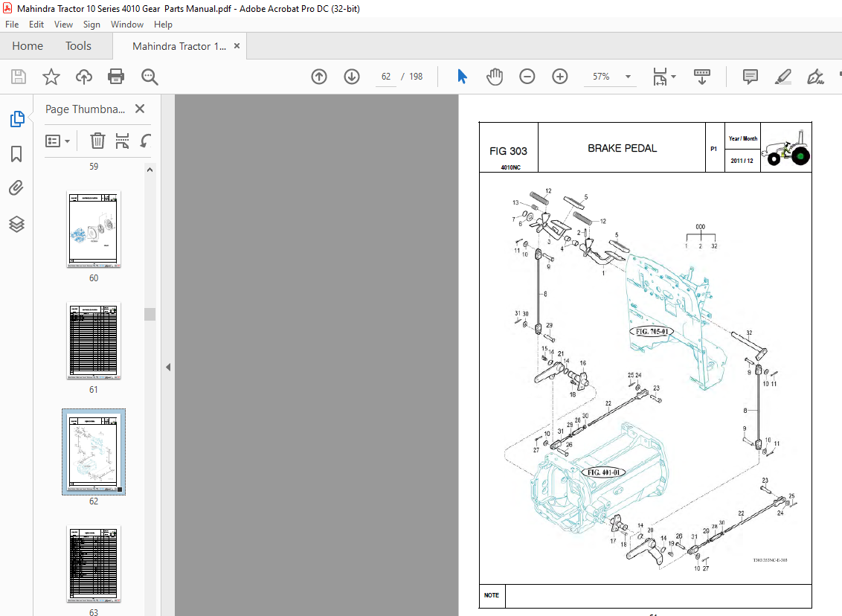Click the 4010NC model text
The width and height of the screenshot is (842, 616).
511,167
